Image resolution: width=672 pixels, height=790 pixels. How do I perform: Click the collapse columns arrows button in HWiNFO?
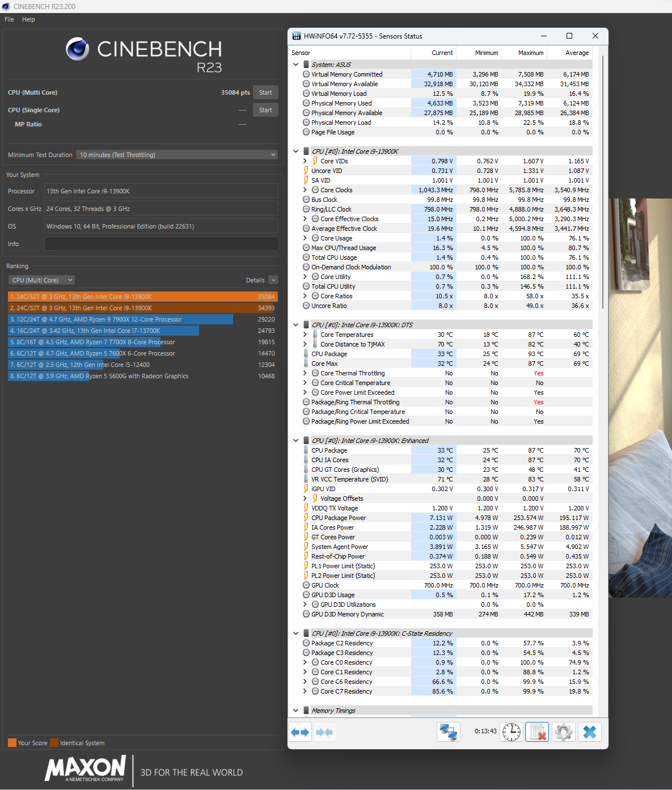(324, 732)
